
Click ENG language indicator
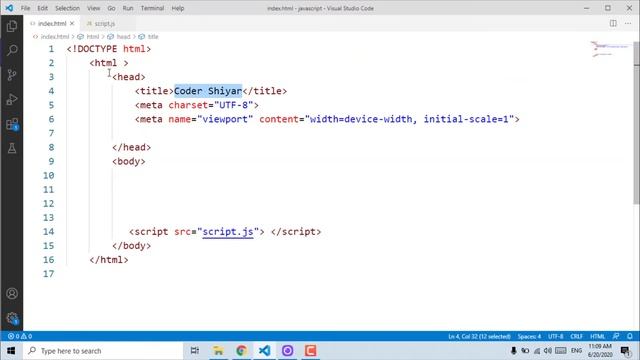(576, 351)
